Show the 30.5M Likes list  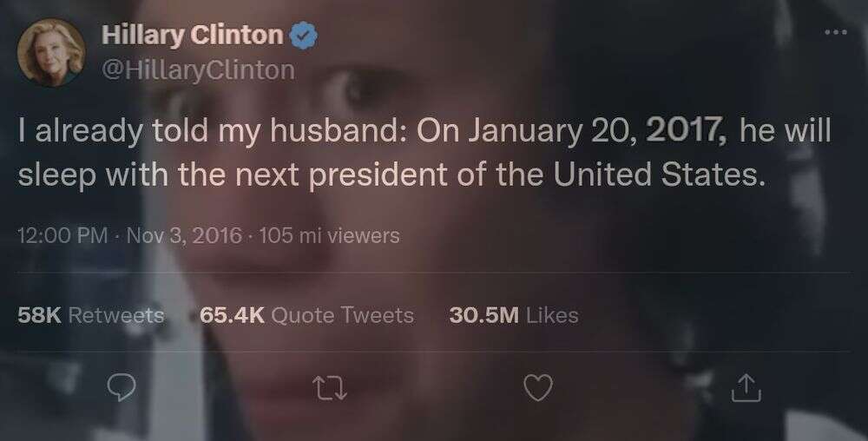[514, 315]
